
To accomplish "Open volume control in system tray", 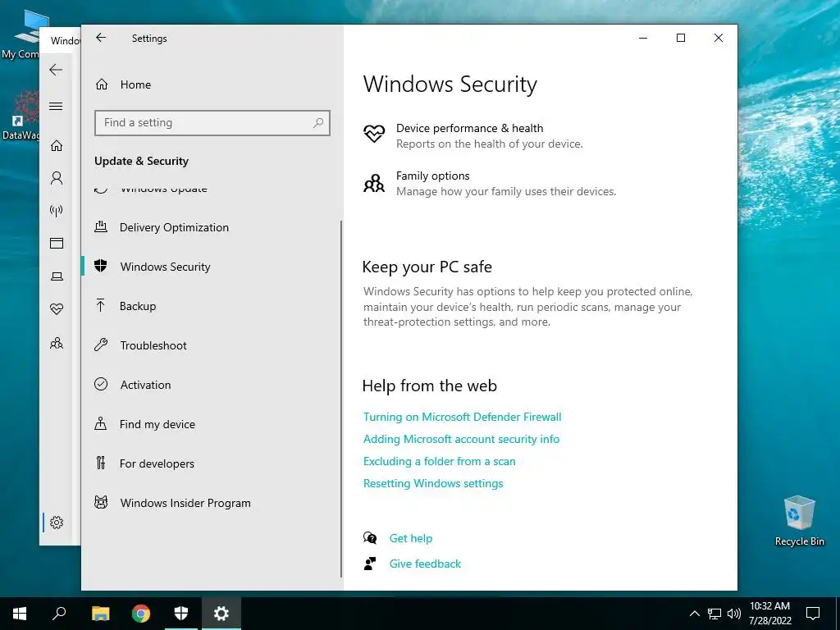I will click(x=734, y=614).
